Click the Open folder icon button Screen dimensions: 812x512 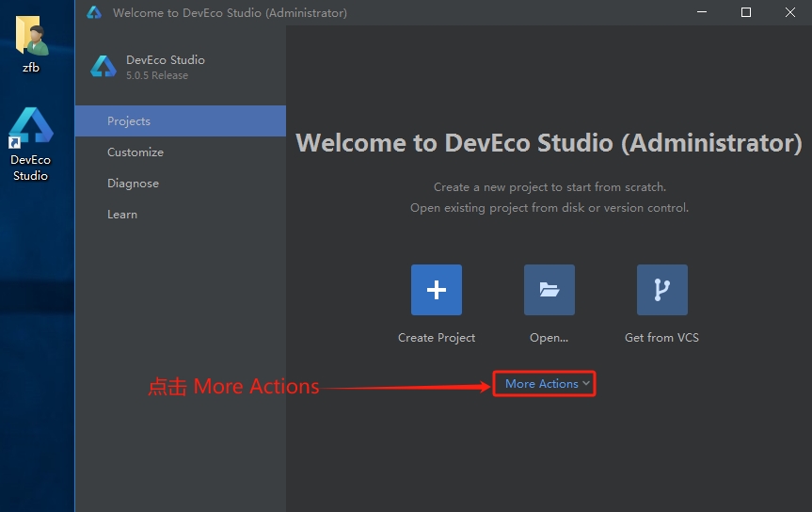(549, 290)
